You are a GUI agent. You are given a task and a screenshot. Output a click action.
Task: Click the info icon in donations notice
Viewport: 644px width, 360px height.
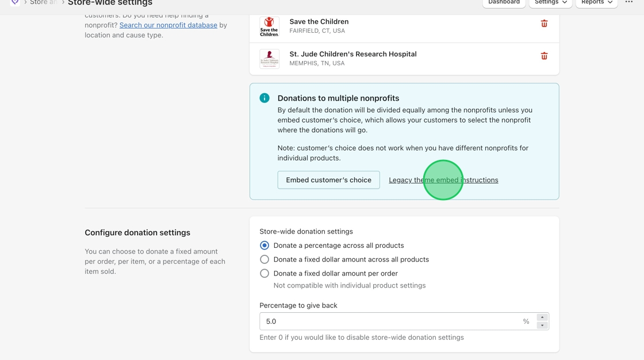pos(264,98)
